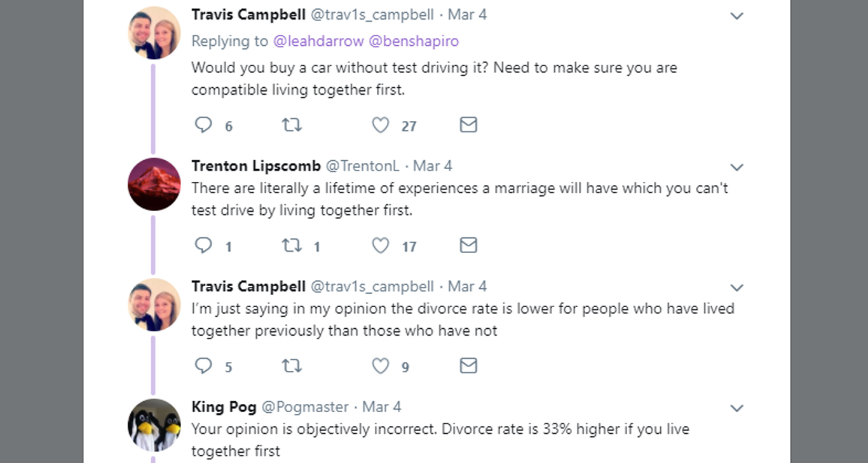Open the @leahdarrow profile link

pos(318,41)
